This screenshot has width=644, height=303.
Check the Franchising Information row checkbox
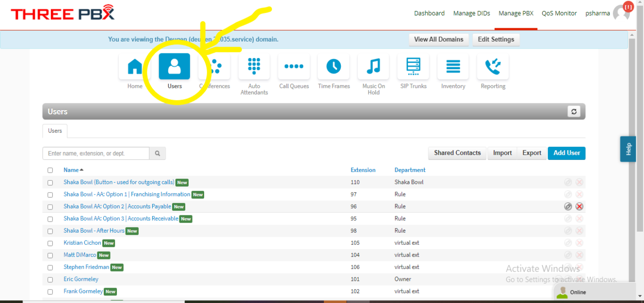click(50, 195)
